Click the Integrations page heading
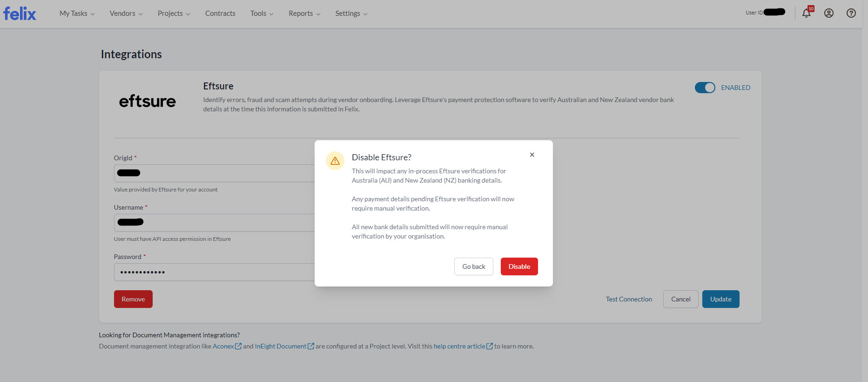The width and height of the screenshot is (868, 382). coord(131,54)
